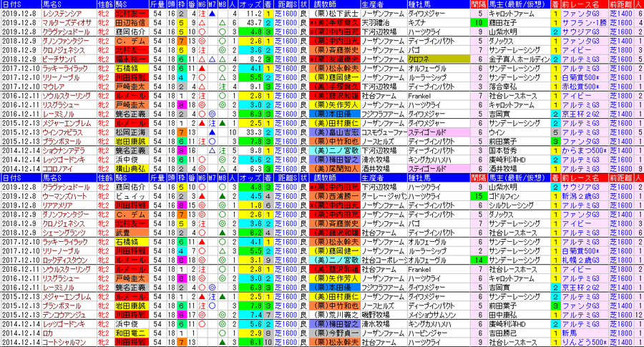The width and height of the screenshot is (644, 347).
Task: Click previous race りんどう500*
Action: [584, 342]
